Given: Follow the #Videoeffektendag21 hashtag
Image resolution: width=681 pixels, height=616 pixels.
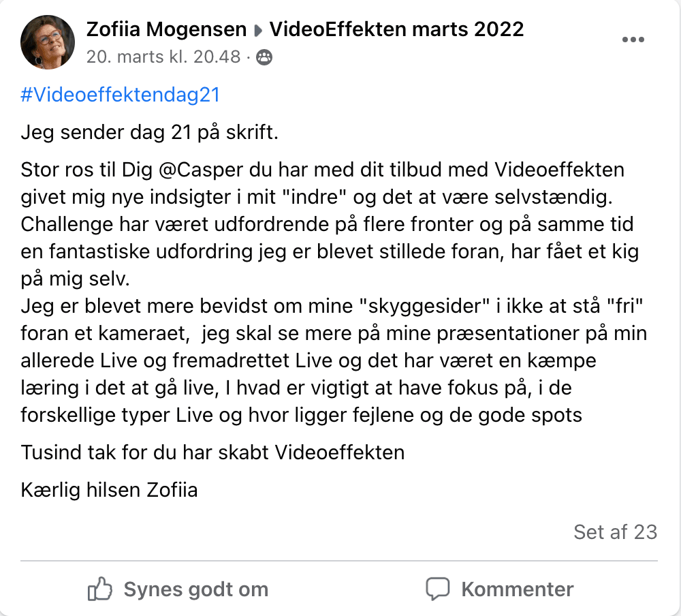Looking at the screenshot, I should (121, 95).
